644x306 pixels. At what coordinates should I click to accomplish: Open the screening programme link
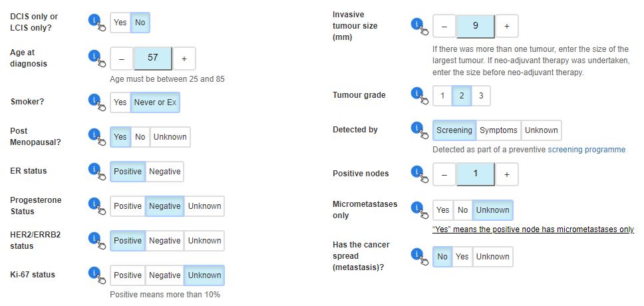click(587, 150)
